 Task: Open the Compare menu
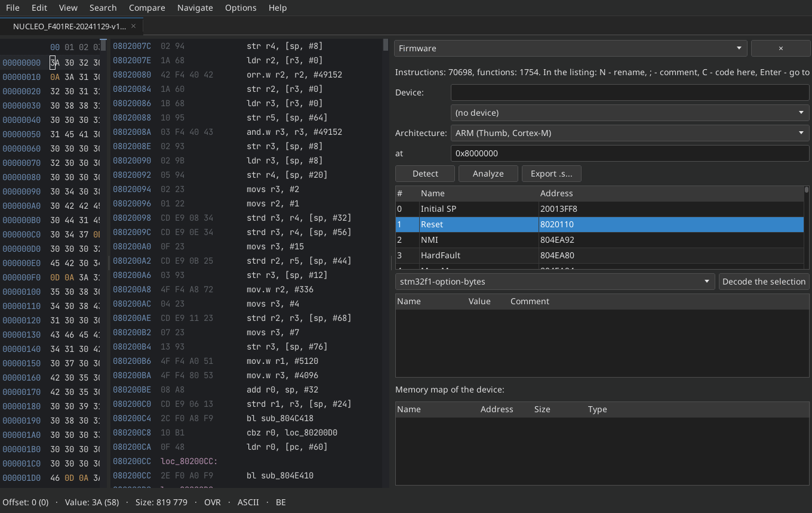[147, 8]
